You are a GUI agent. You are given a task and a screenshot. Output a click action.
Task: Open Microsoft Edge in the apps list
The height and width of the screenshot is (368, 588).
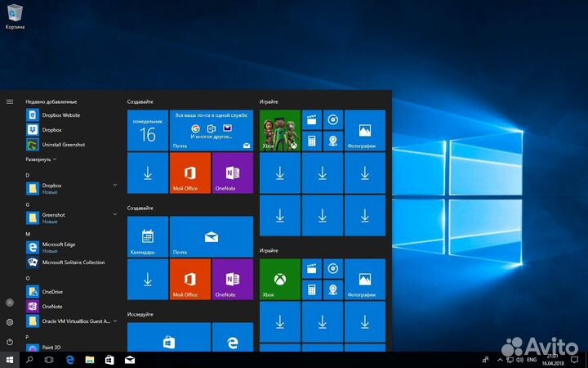(x=72, y=247)
